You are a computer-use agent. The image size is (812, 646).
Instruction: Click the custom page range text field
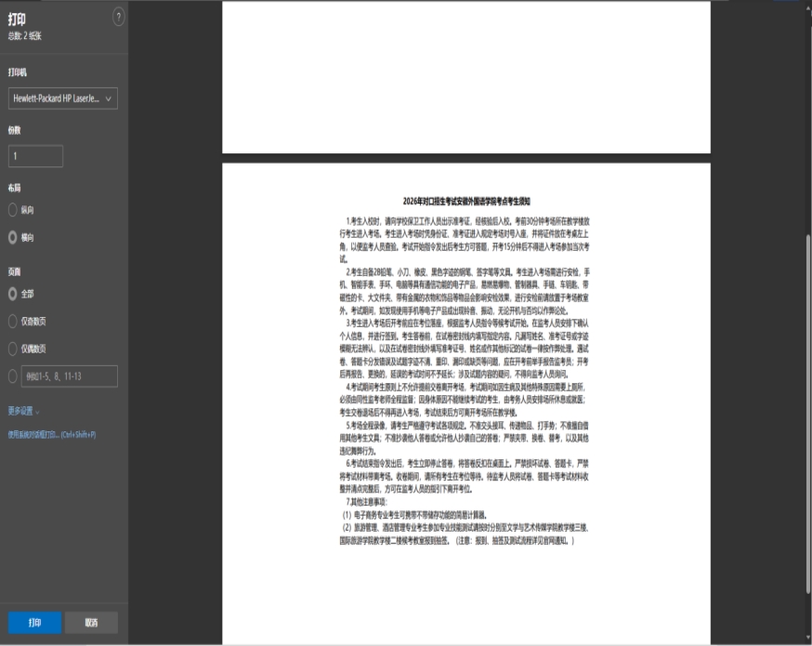click(71, 376)
